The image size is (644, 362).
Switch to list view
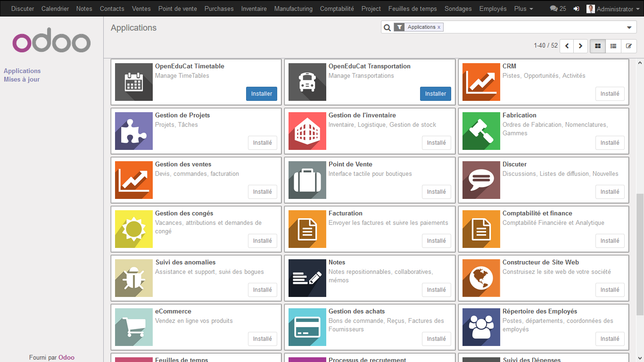(613, 46)
